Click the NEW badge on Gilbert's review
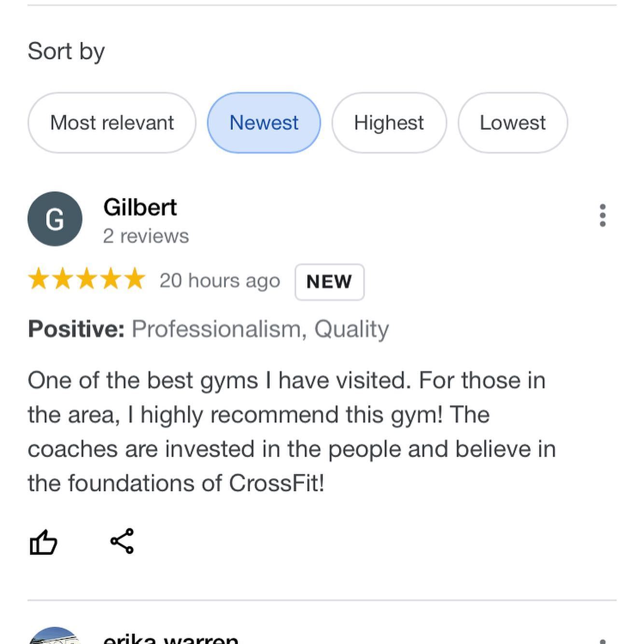 [x=329, y=282]
